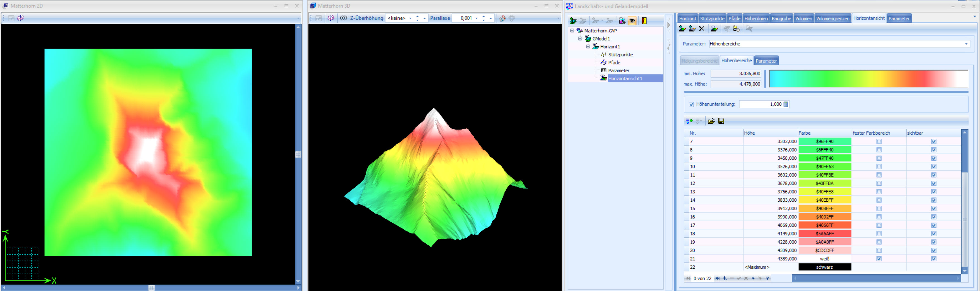
Task: Open the Parameter Höhenbereiche dropdown
Action: pos(966,44)
